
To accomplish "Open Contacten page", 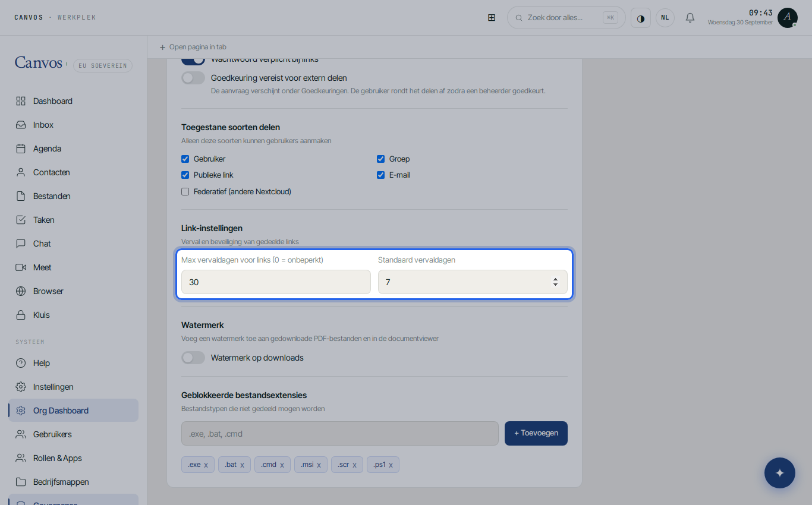I will click(73, 172).
